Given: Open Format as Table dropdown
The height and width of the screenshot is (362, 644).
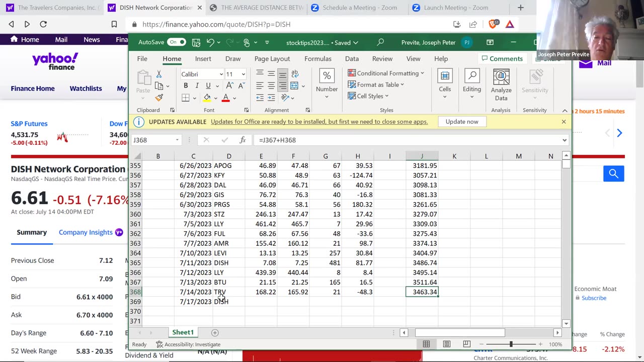Looking at the screenshot, I should (376, 85).
